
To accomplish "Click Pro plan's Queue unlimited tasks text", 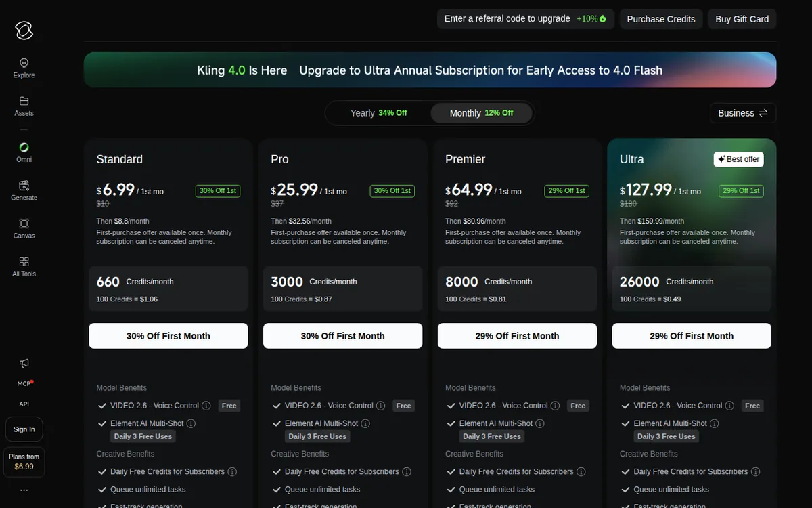I will pyautogui.click(x=323, y=489).
